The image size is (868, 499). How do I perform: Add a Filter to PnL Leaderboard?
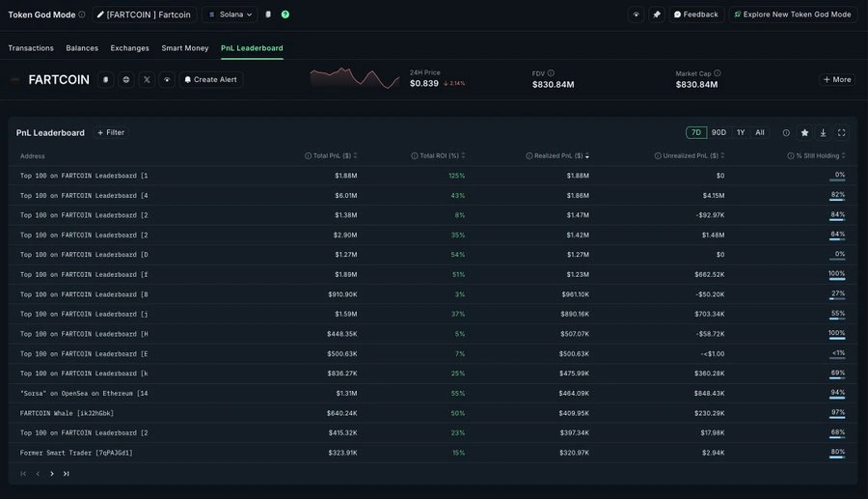pyautogui.click(x=111, y=132)
